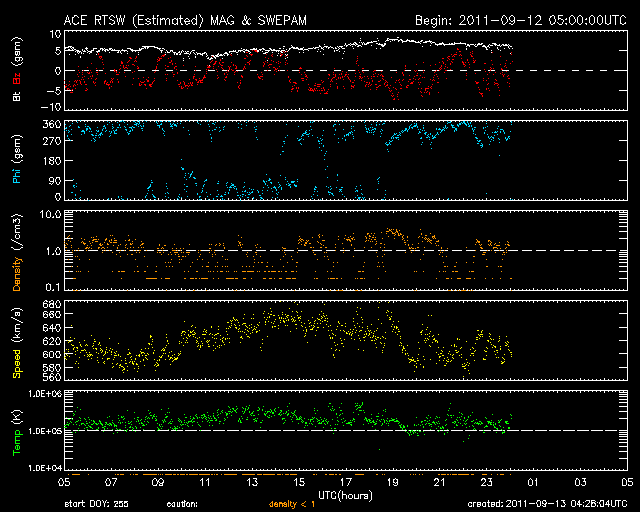Select the red 'Bz' axis label
The image size is (640, 512).
17,78
